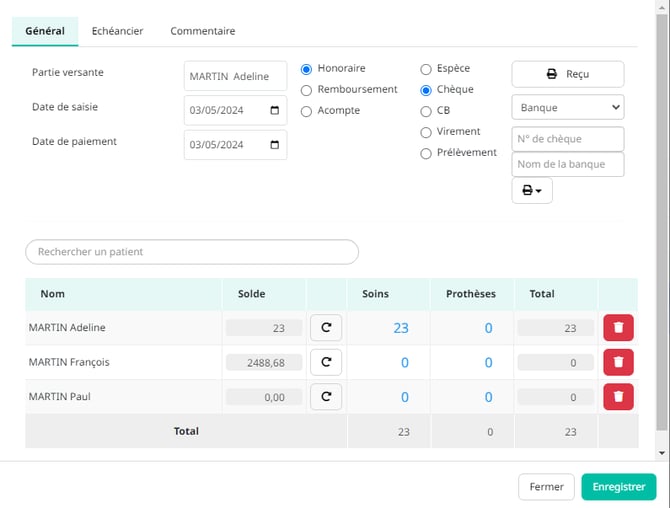This screenshot has height=508, width=670.
Task: Print receipt with the Reçu button
Action: click(x=567, y=74)
